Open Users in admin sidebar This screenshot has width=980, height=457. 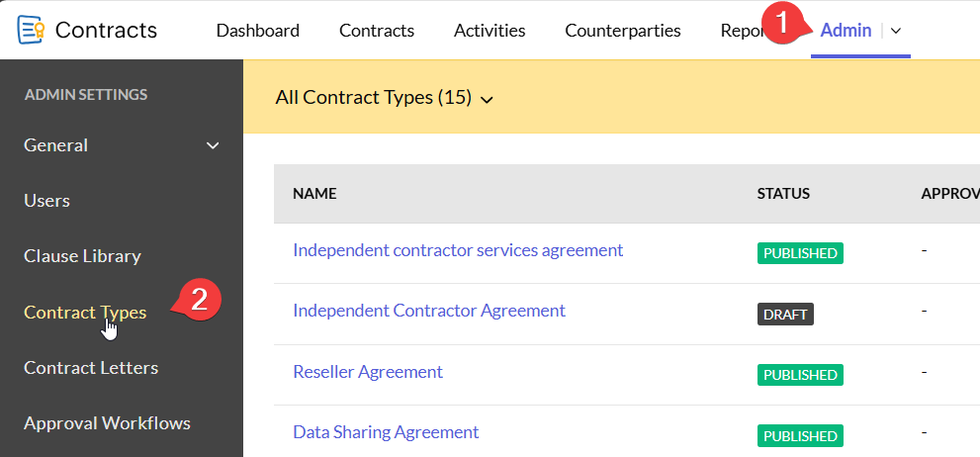tap(46, 201)
